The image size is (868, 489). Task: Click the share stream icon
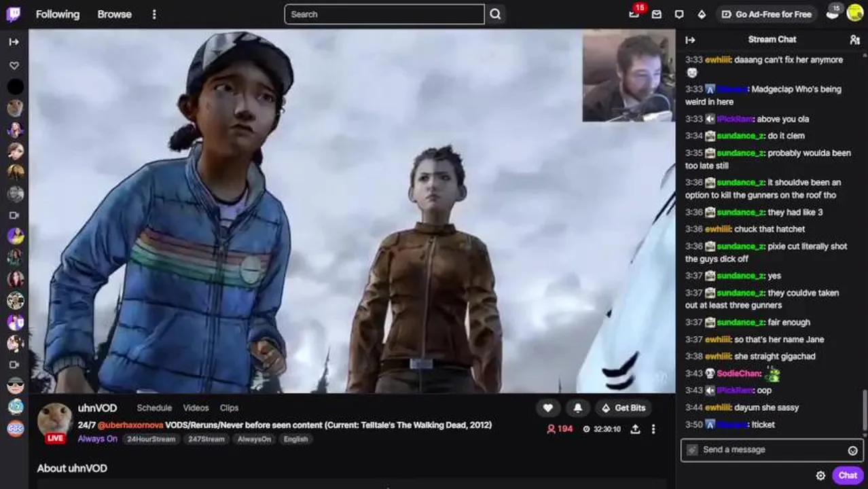[x=635, y=429]
